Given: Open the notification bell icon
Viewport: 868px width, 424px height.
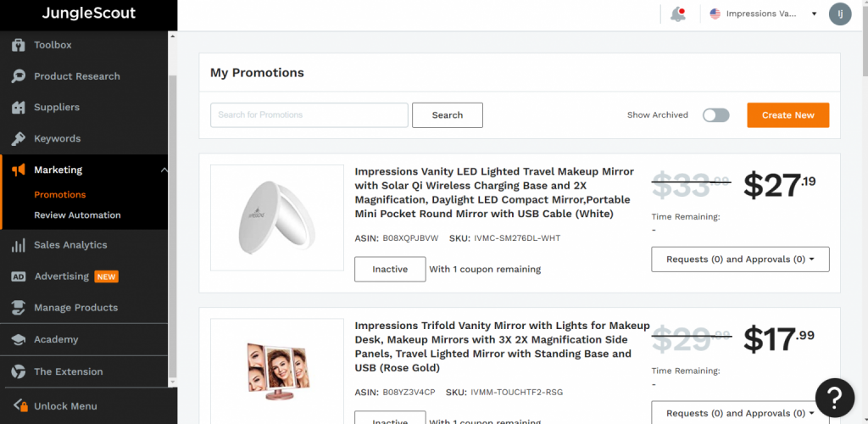Looking at the screenshot, I should click(677, 14).
